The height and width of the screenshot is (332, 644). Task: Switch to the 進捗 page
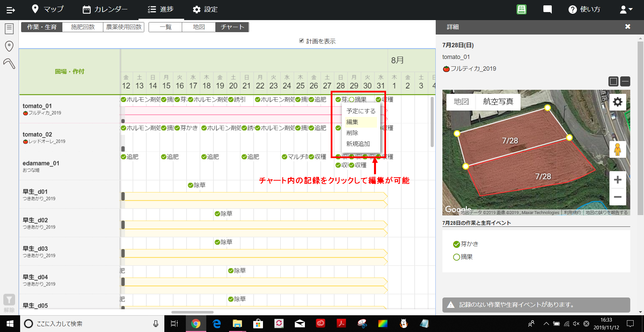click(x=161, y=9)
